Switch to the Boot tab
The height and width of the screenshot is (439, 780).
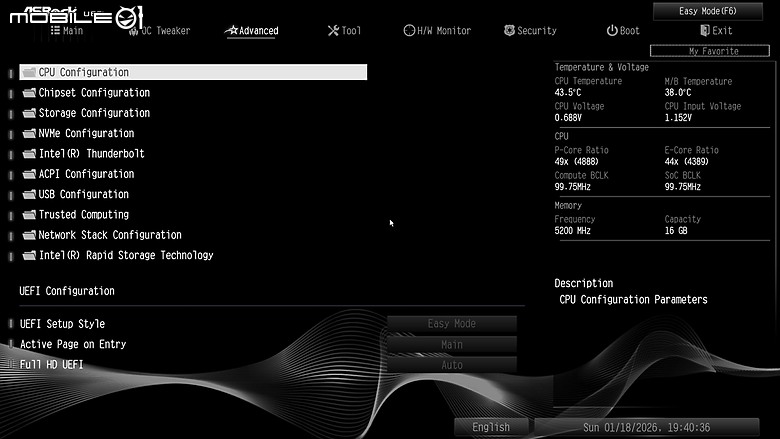click(623, 30)
